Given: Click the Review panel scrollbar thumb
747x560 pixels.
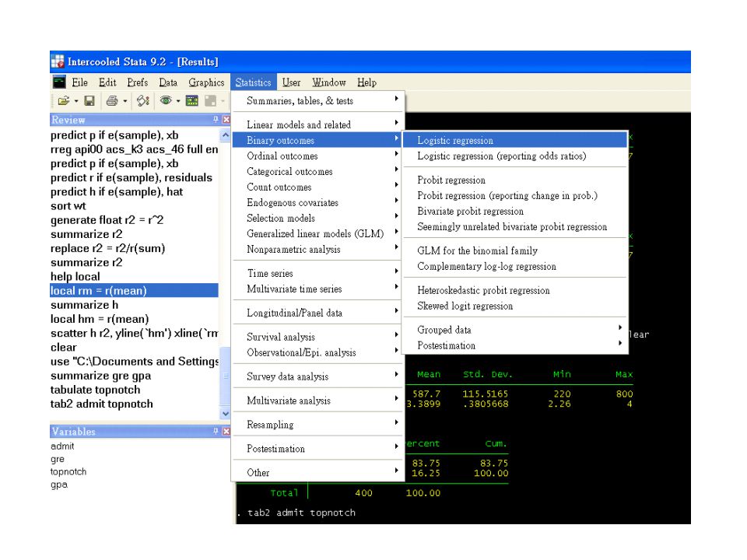Looking at the screenshot, I should tap(226, 376).
